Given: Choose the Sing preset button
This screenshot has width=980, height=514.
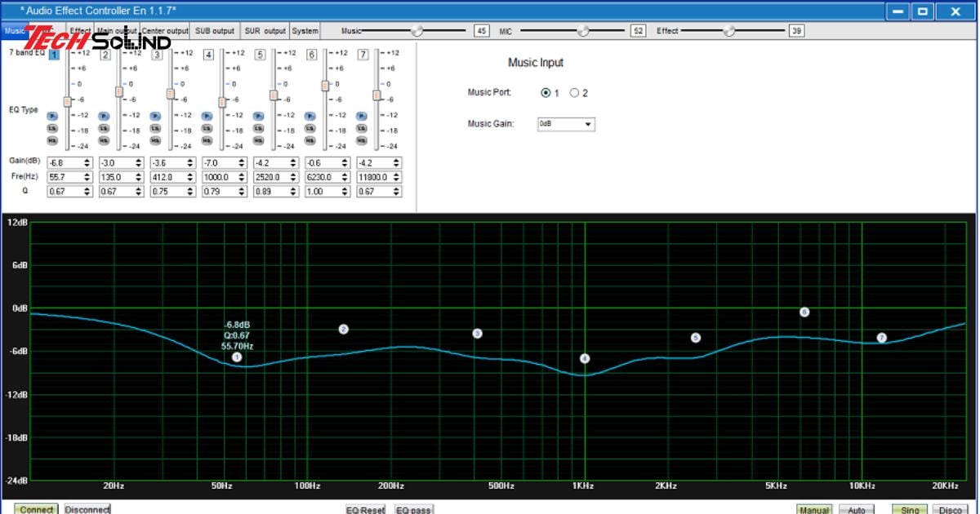Looking at the screenshot, I should (909, 509).
